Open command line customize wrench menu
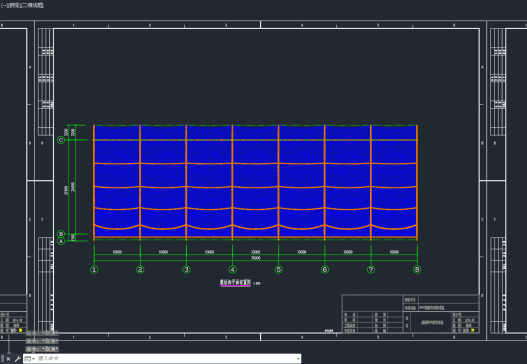The image size is (527, 364). (x=17, y=359)
